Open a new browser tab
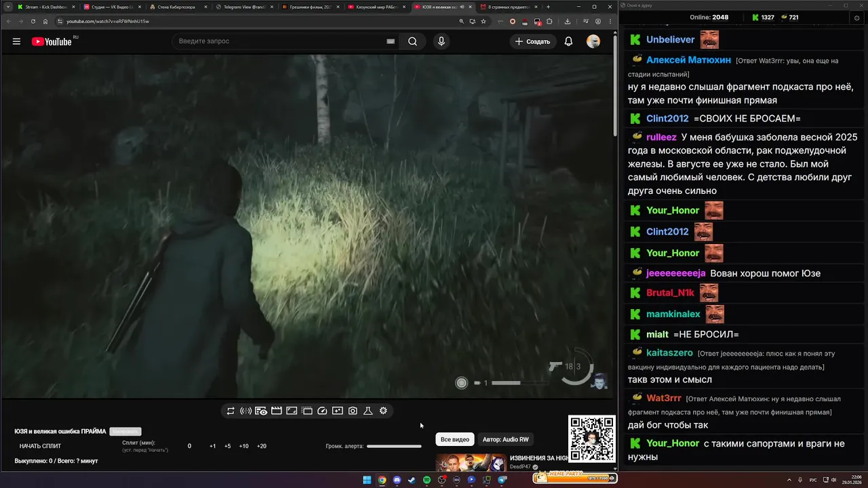The image size is (868, 488). tap(548, 7)
